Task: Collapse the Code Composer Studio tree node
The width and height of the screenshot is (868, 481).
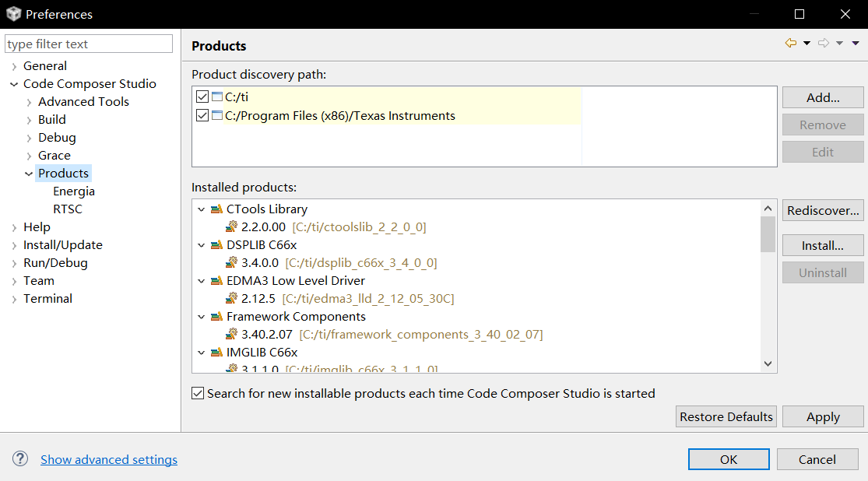Action: 14,83
